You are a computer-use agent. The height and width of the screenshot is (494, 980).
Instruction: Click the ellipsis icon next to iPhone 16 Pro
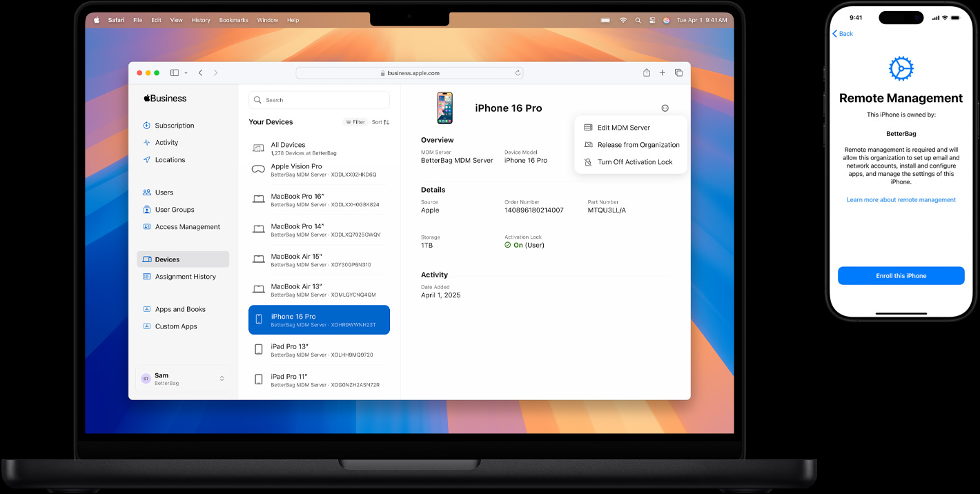click(x=665, y=108)
